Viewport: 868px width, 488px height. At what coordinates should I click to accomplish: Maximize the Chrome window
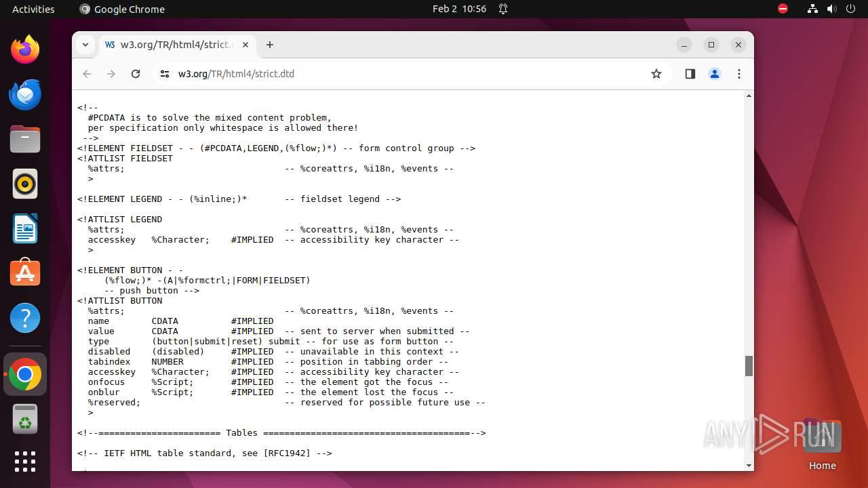coord(711,45)
